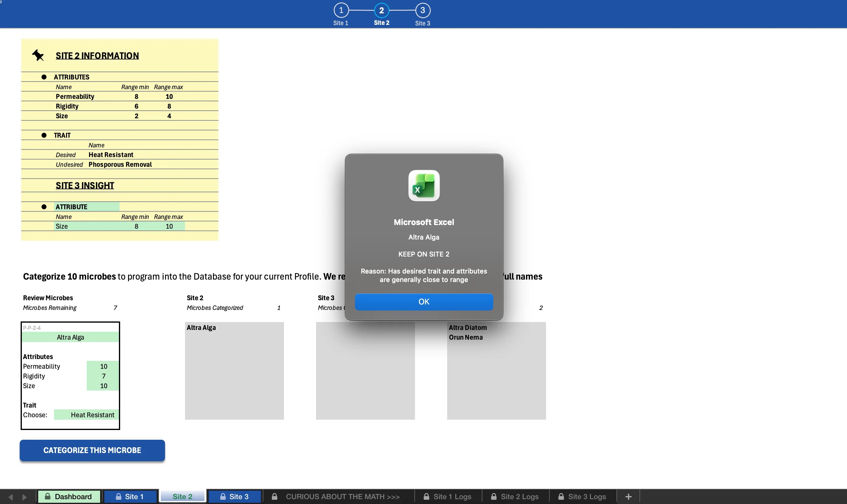The image size is (847, 504).
Task: Click the step 3 circle icon
Action: point(423,11)
